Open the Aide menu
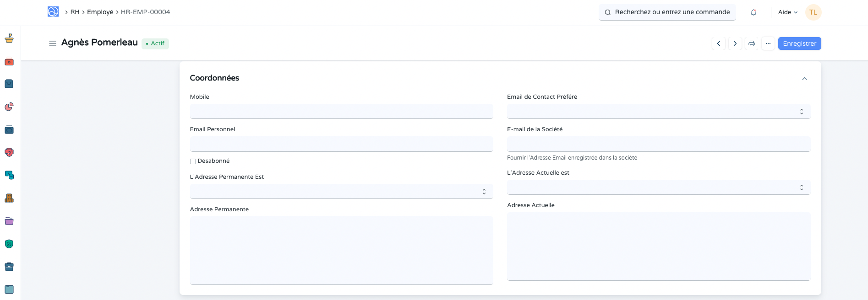Screen dimensions: 868x300 tap(787, 12)
